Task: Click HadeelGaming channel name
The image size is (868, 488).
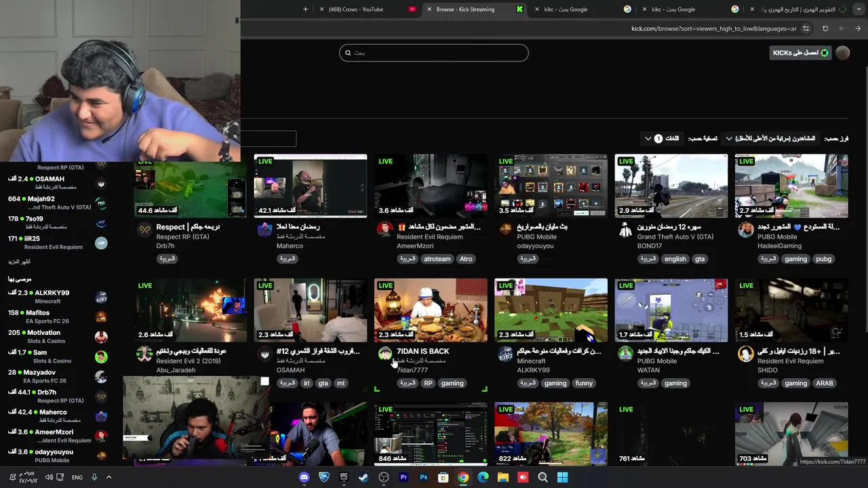Action: pos(779,246)
